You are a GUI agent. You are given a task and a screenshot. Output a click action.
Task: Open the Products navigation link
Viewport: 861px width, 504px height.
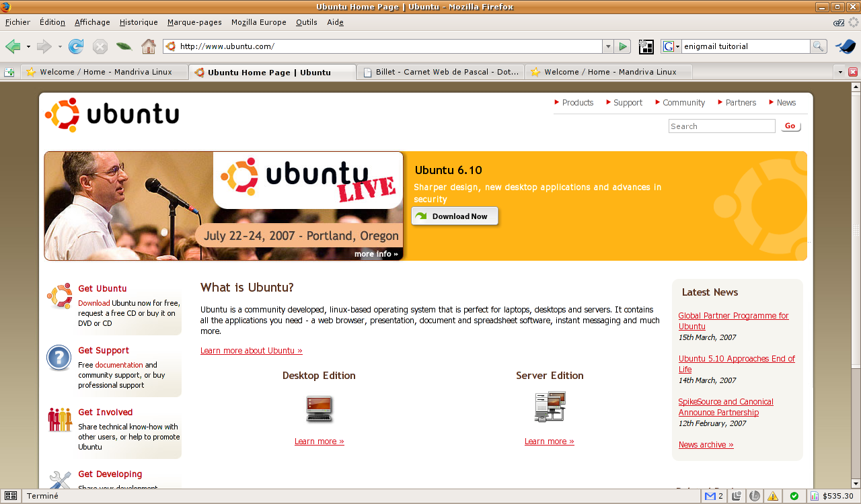[578, 103]
